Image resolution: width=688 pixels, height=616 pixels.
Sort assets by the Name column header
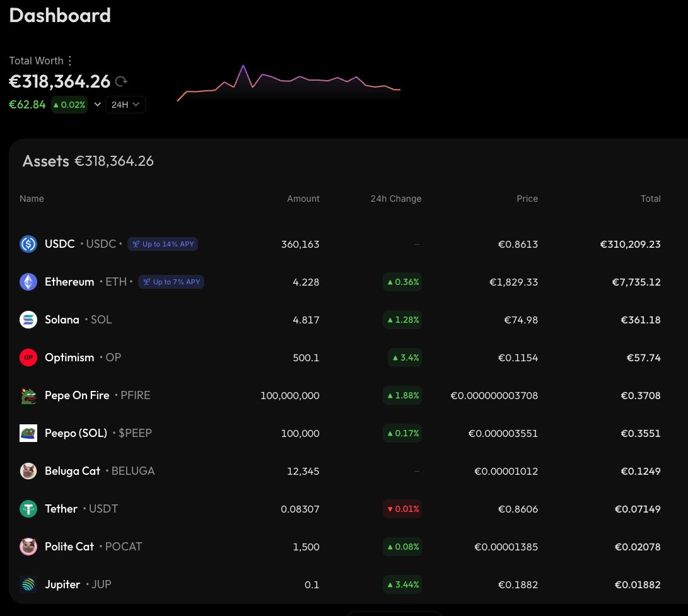coord(32,199)
